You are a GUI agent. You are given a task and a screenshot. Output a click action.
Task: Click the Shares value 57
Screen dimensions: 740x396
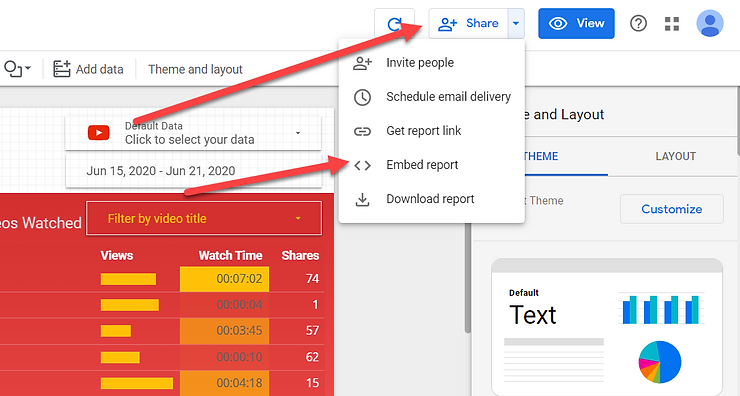point(312,330)
